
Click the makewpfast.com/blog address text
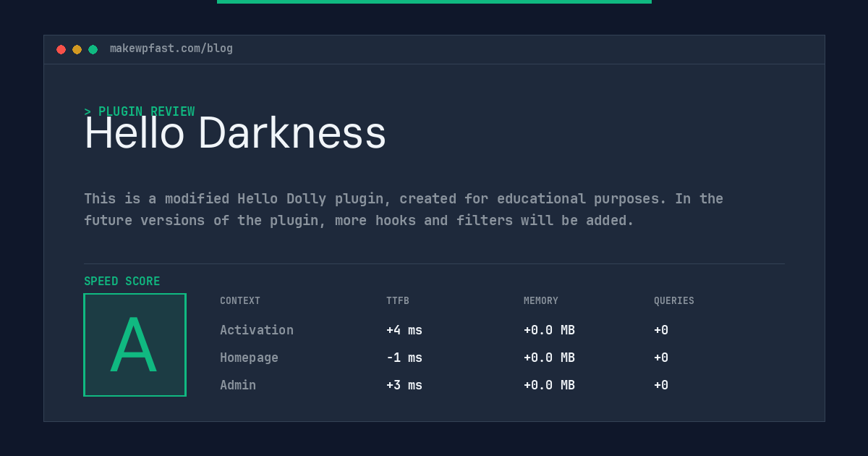(x=171, y=48)
